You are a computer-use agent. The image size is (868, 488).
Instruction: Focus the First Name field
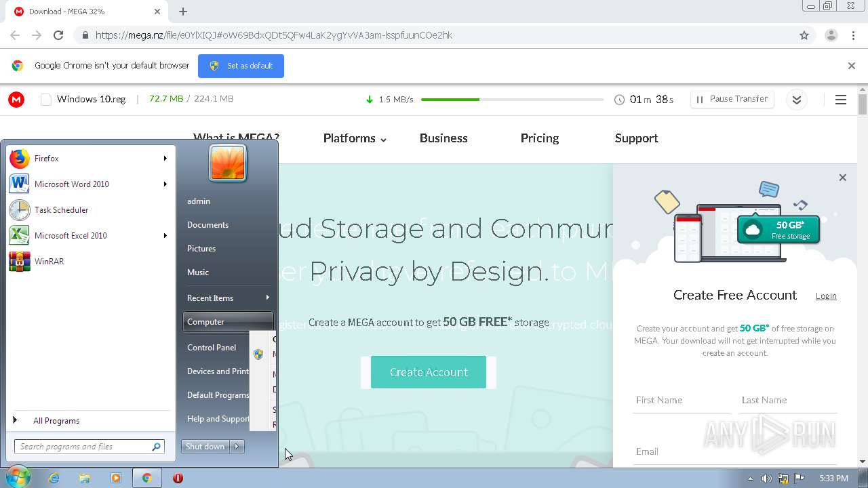click(x=682, y=401)
